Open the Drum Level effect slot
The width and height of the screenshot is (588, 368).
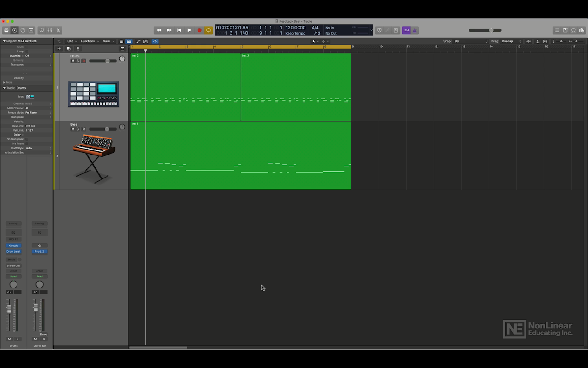pos(13,252)
